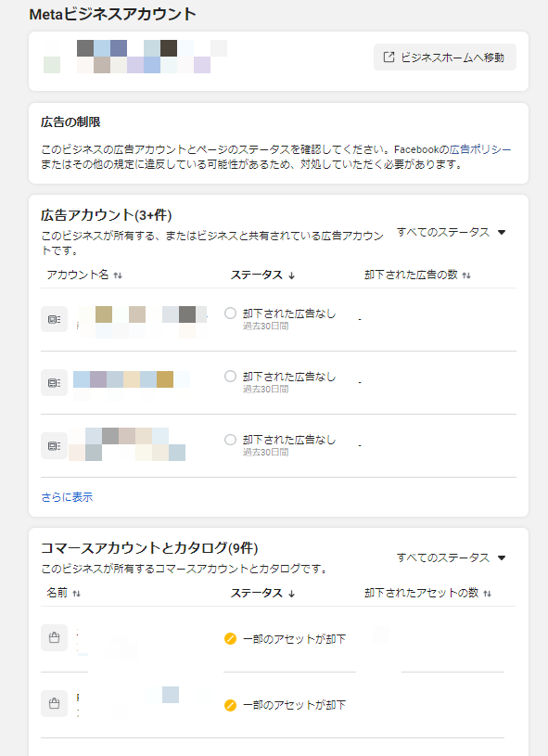
Task: Click the first commerce row orange warning icon
Action: 230,639
